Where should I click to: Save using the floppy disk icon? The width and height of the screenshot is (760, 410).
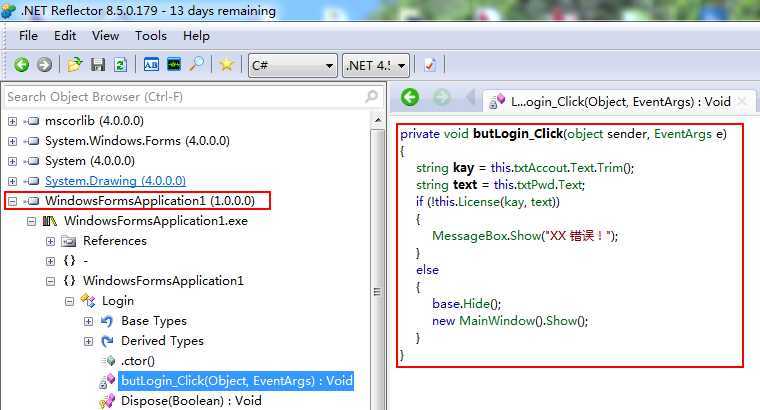98,64
